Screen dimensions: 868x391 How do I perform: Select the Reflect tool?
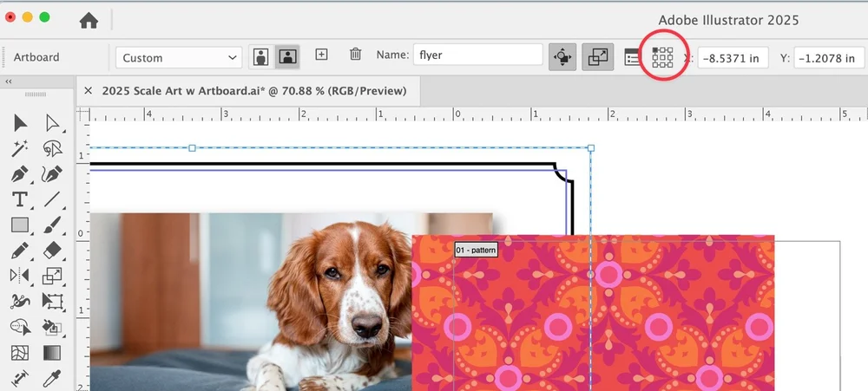point(20,276)
